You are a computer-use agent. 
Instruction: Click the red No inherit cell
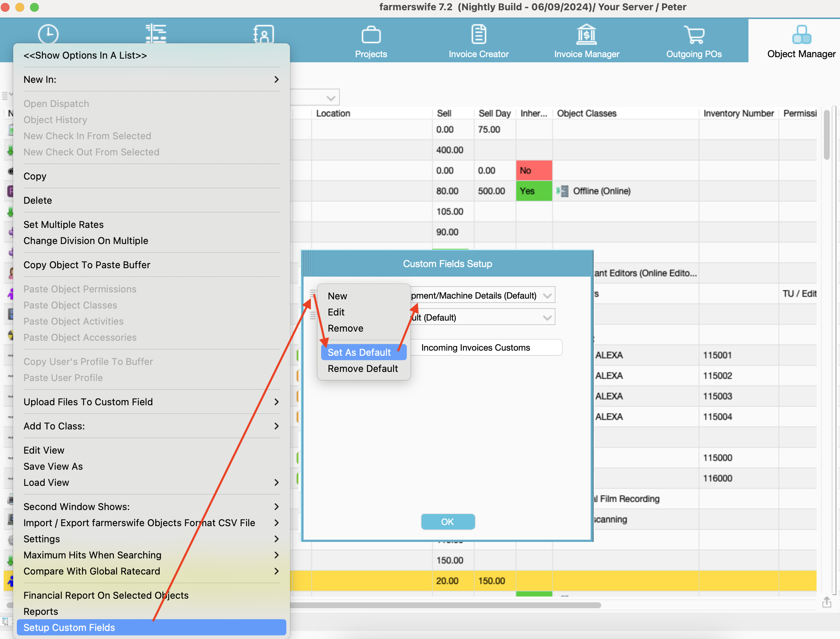click(x=534, y=170)
